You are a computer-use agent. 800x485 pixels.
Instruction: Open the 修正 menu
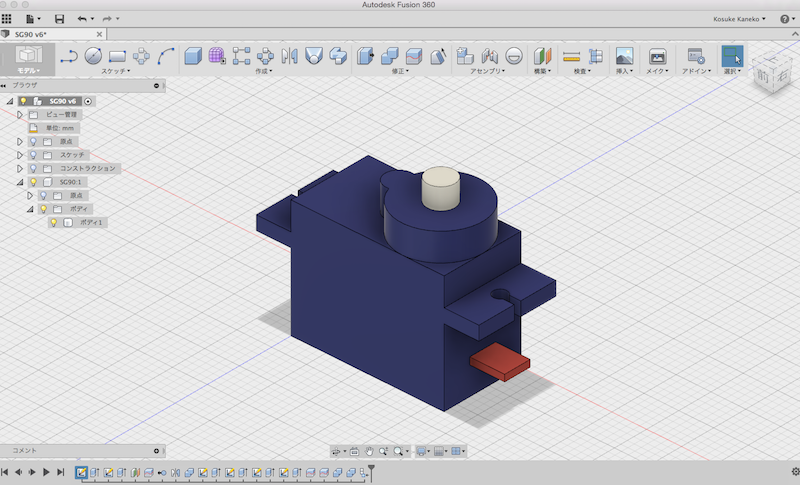[400, 71]
